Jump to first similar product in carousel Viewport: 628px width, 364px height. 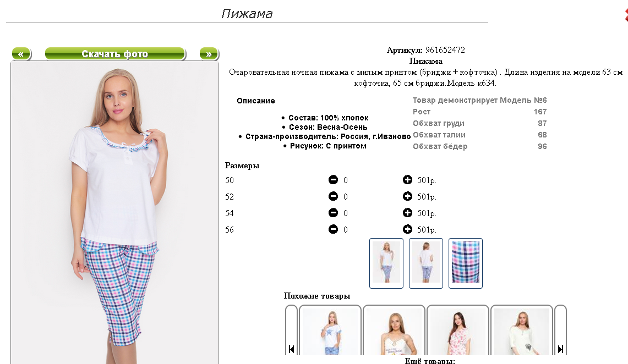click(291, 349)
